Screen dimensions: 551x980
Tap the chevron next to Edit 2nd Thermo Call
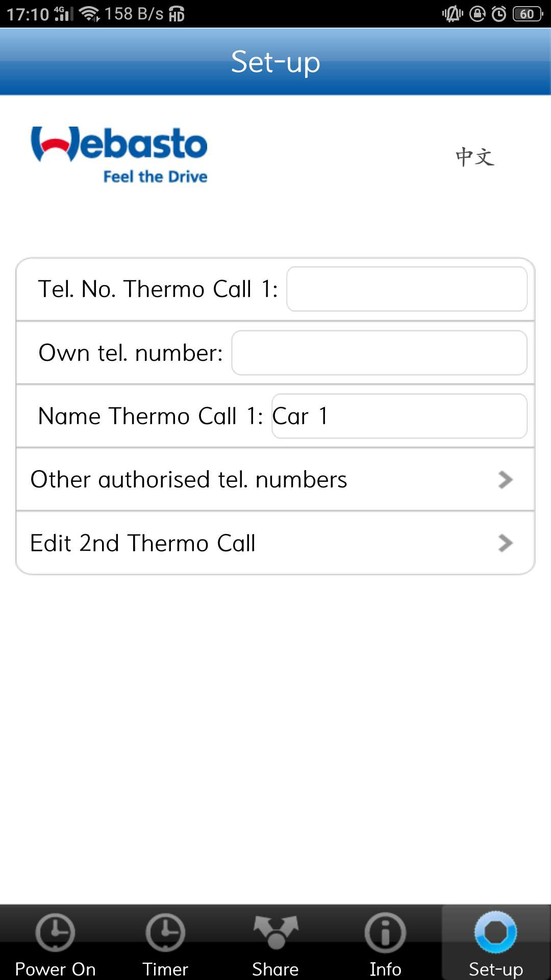click(506, 543)
